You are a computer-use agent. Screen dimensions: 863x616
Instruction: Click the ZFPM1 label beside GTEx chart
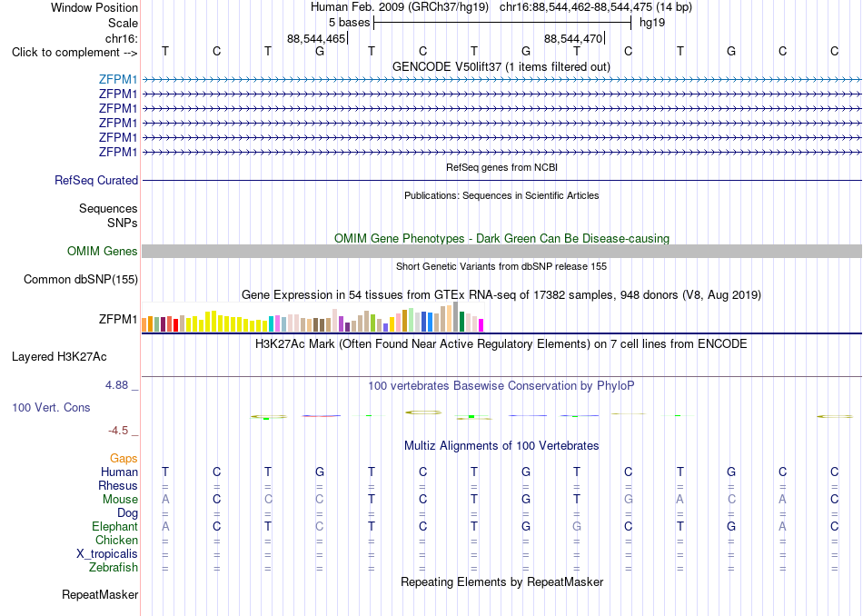click(x=118, y=319)
